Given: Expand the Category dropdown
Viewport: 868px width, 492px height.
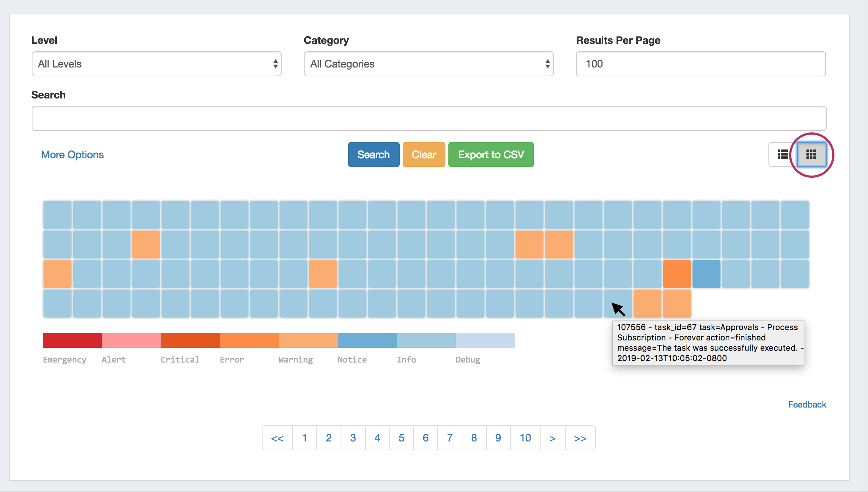Looking at the screenshot, I should pyautogui.click(x=428, y=64).
